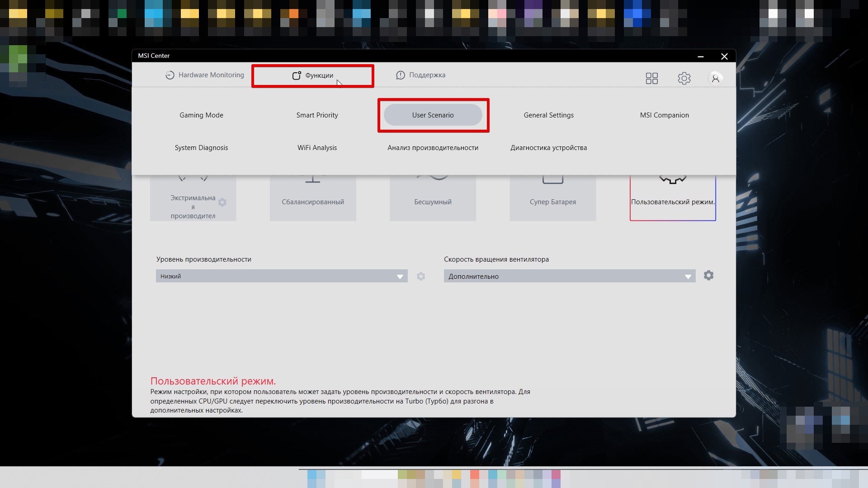The height and width of the screenshot is (488, 868).
Task: Choose the Пользовательский режим scenario card
Action: (x=673, y=198)
